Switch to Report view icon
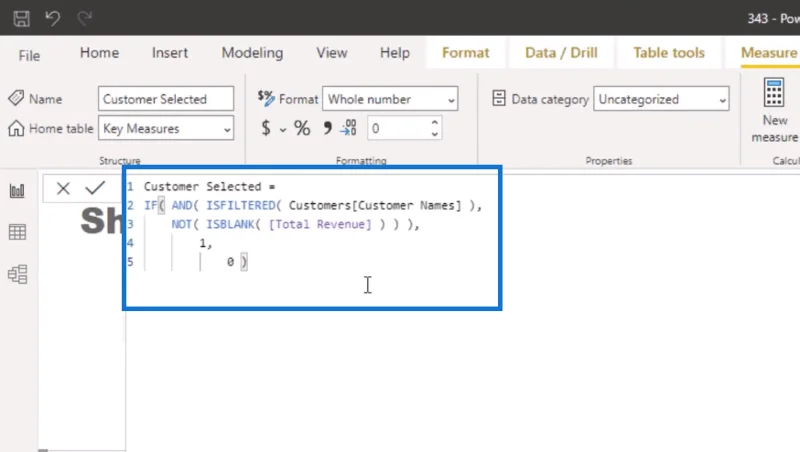This screenshot has width=800, height=452. [17, 191]
